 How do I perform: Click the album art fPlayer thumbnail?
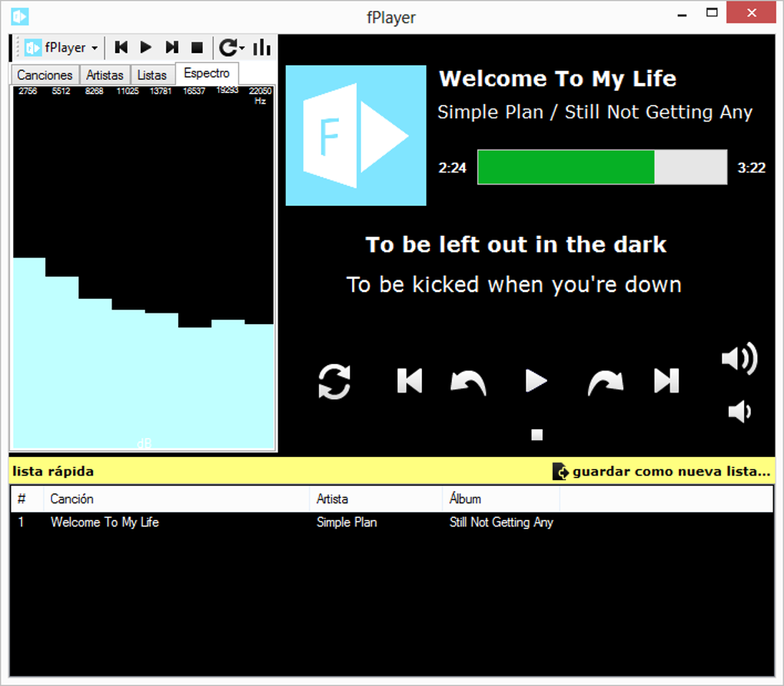(x=356, y=135)
